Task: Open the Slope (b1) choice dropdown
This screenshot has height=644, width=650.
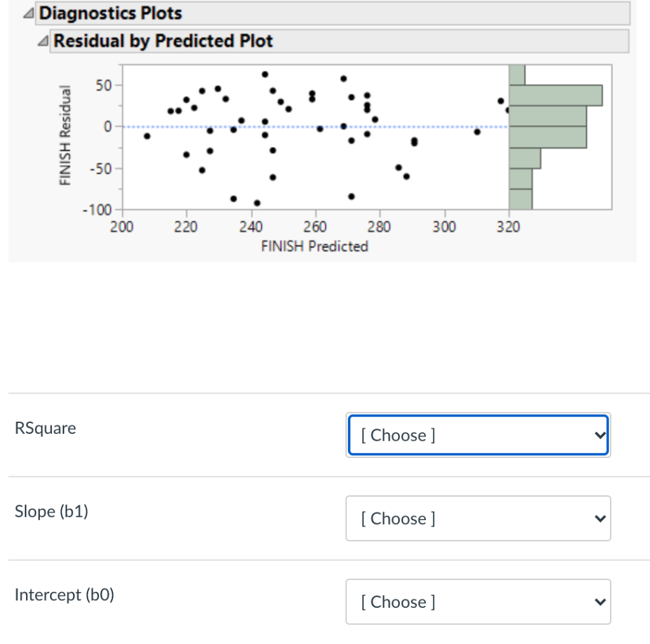Action: click(x=477, y=518)
